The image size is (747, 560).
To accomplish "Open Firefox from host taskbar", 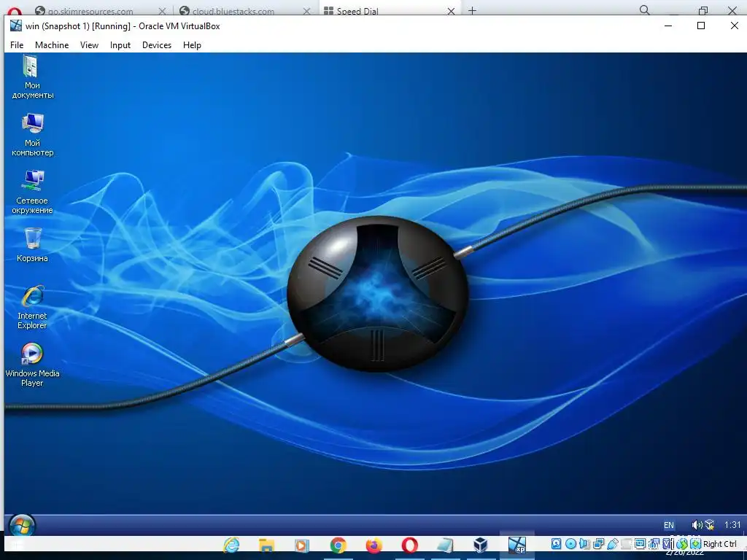I will click(x=374, y=545).
